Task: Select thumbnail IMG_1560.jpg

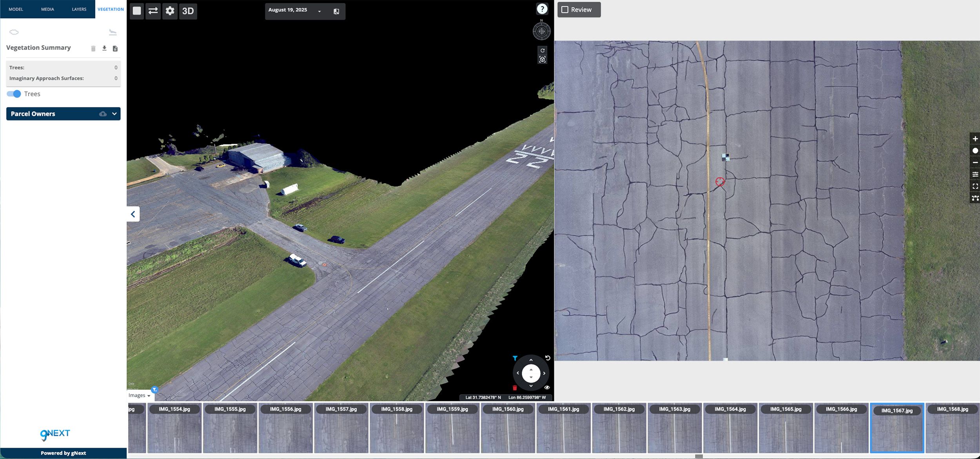Action: point(508,428)
